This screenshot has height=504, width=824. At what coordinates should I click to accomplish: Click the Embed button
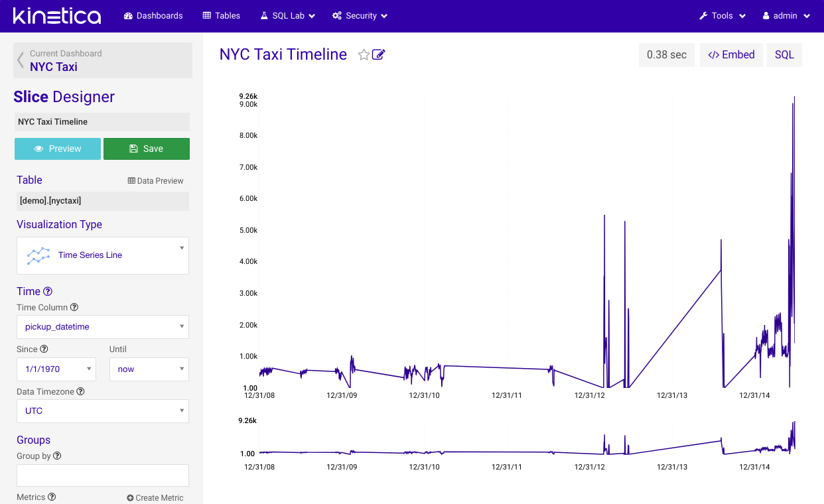point(731,55)
